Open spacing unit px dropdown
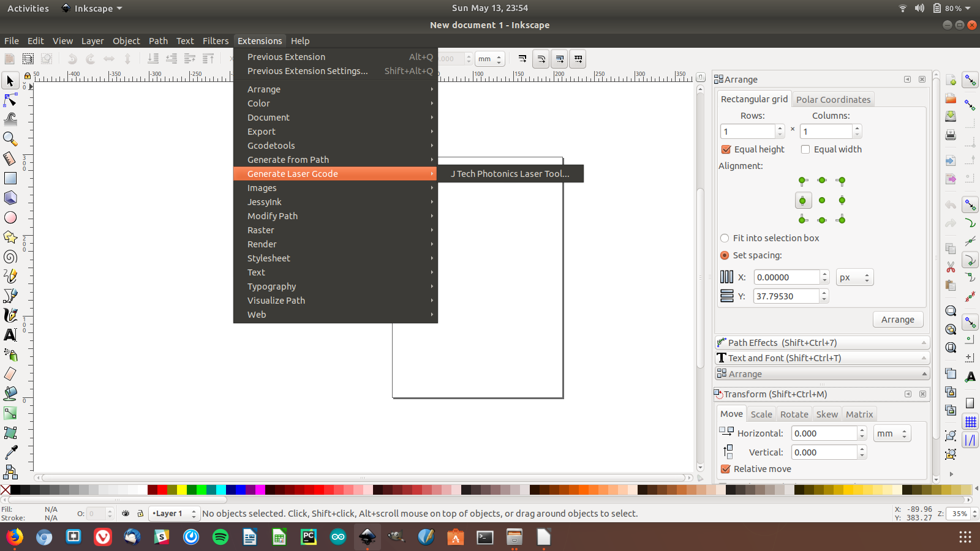Screen dimensions: 980x551 click(x=855, y=277)
